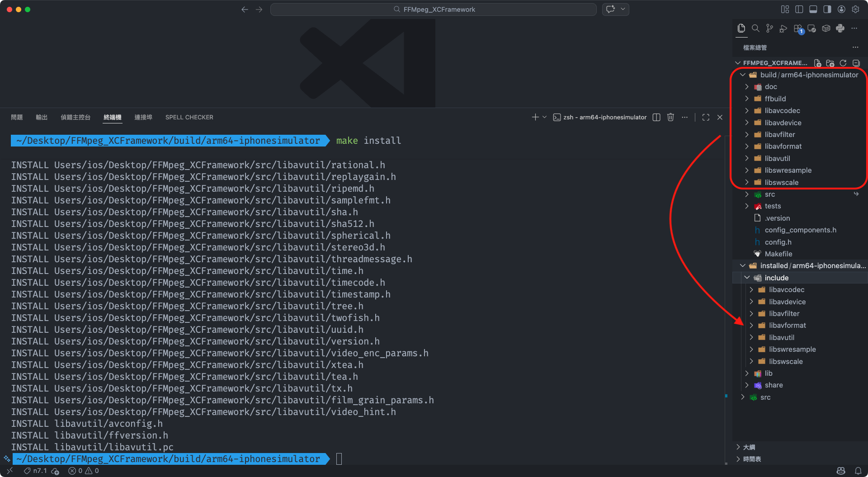Toggle the bottom panel visibility
Viewport: 868px width, 477px height.
(813, 9)
